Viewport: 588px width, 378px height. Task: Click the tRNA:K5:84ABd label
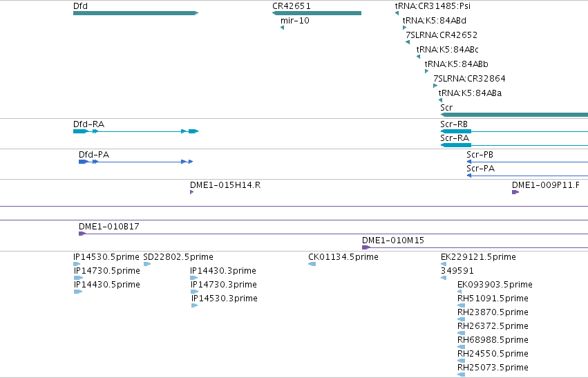434,21
